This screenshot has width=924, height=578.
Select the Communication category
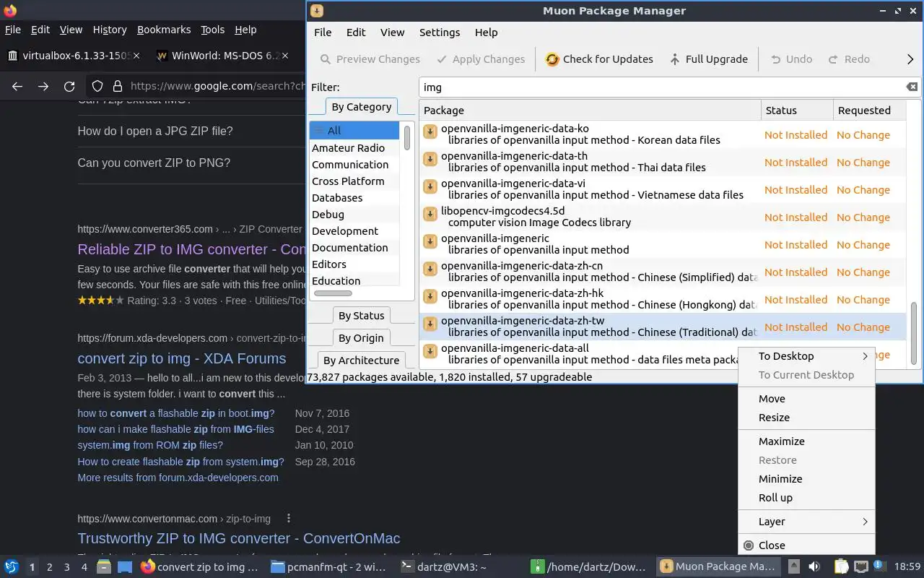(354, 165)
